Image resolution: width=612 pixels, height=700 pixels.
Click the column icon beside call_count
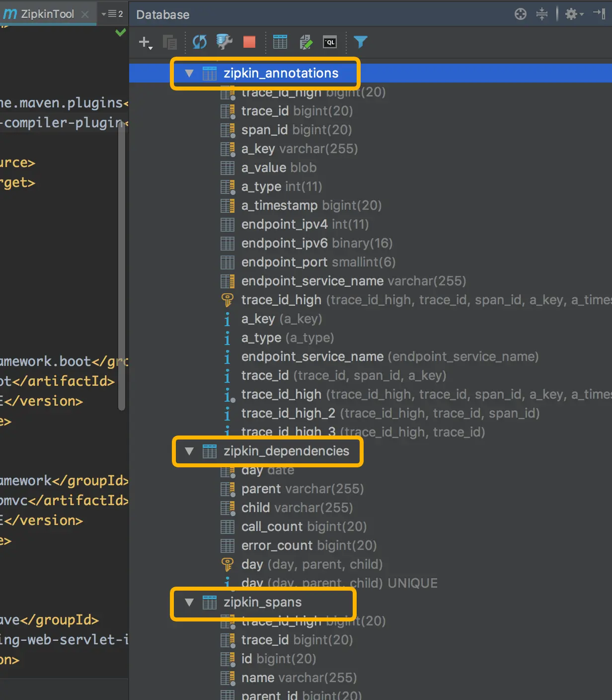(227, 526)
